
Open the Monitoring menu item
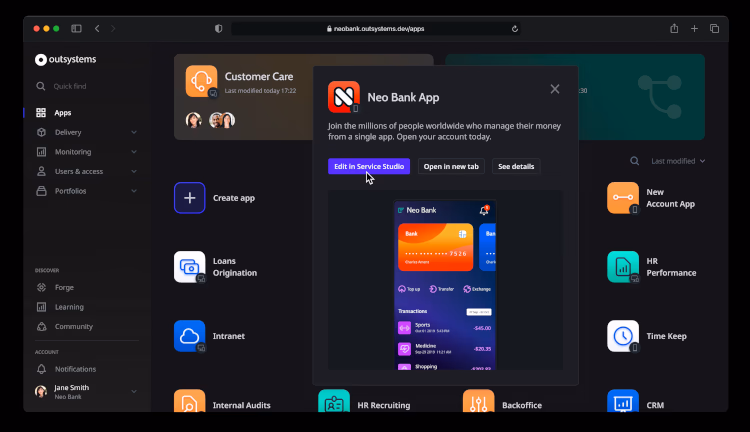(73, 152)
